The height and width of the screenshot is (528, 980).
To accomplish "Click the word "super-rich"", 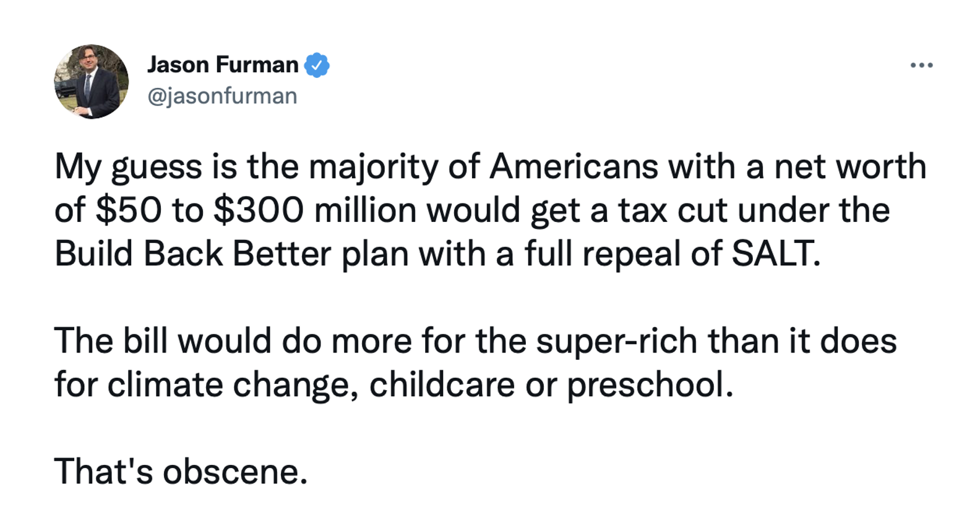I will point(616,341).
